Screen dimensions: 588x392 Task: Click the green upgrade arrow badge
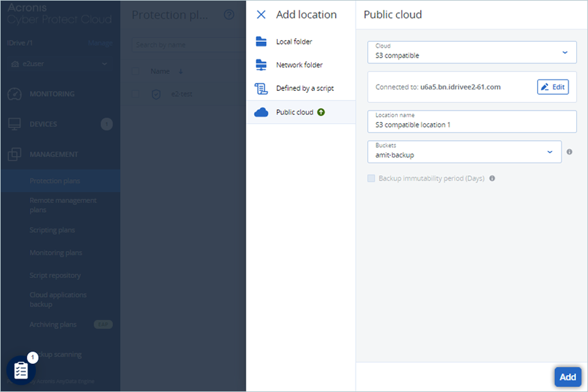[321, 112]
